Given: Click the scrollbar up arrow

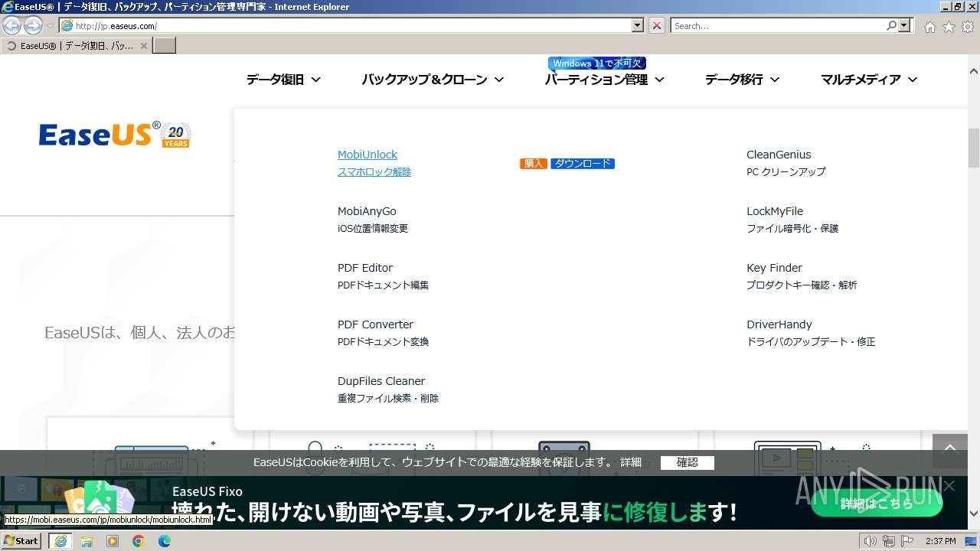Looking at the screenshot, I should pos(974,71).
